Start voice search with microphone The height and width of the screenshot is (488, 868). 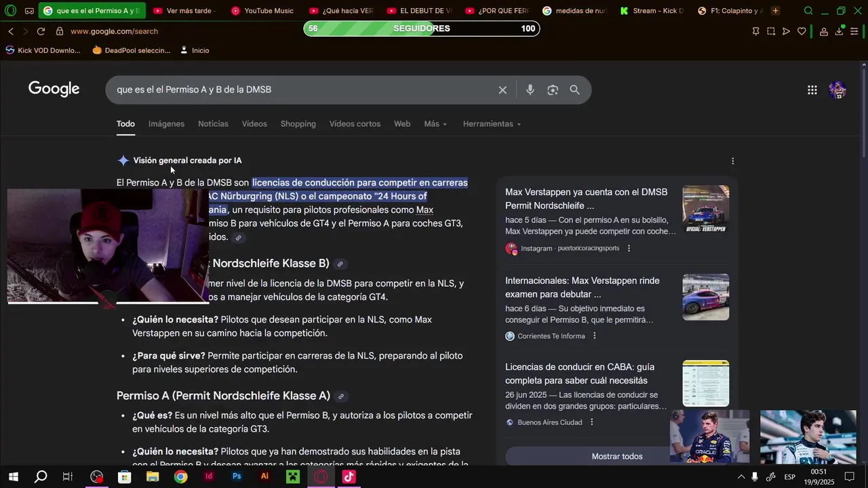point(530,90)
